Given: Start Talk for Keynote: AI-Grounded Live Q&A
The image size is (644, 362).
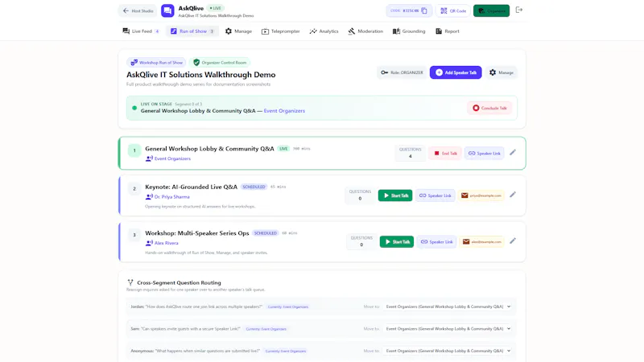Looking at the screenshot, I should (x=395, y=195).
